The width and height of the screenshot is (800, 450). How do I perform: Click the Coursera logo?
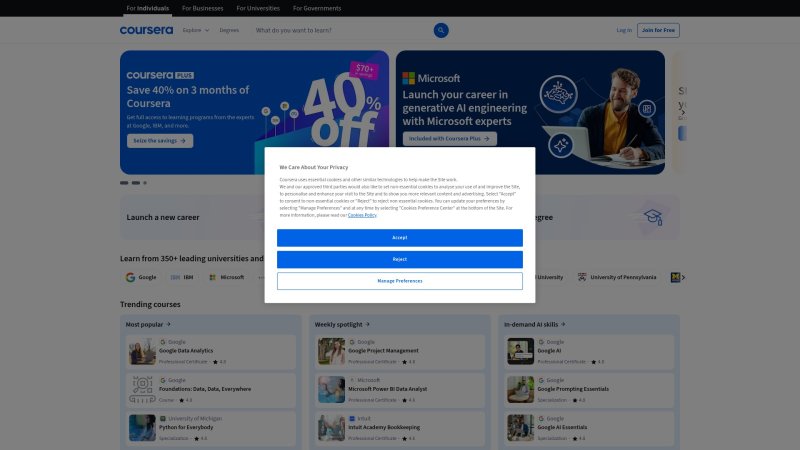click(146, 30)
